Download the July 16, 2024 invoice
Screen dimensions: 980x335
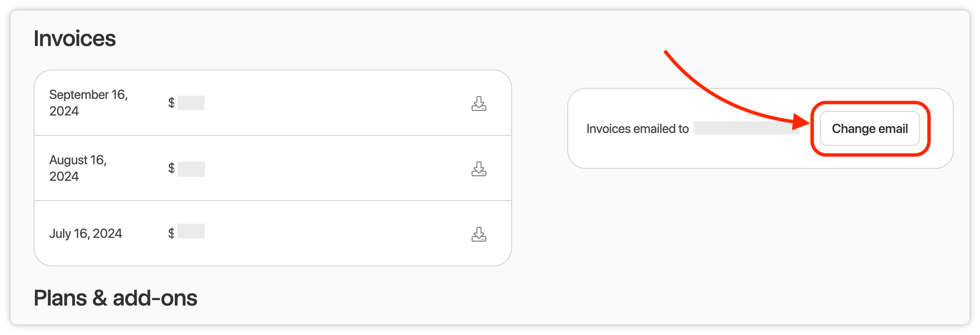[478, 234]
